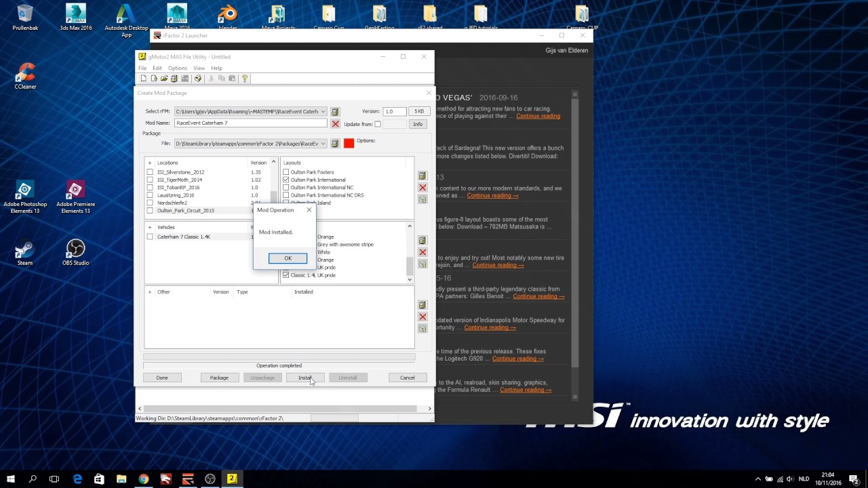Screen dimensions: 868x488
Task: Click the red X icon beside the Layouts list
Action: [x=422, y=187]
